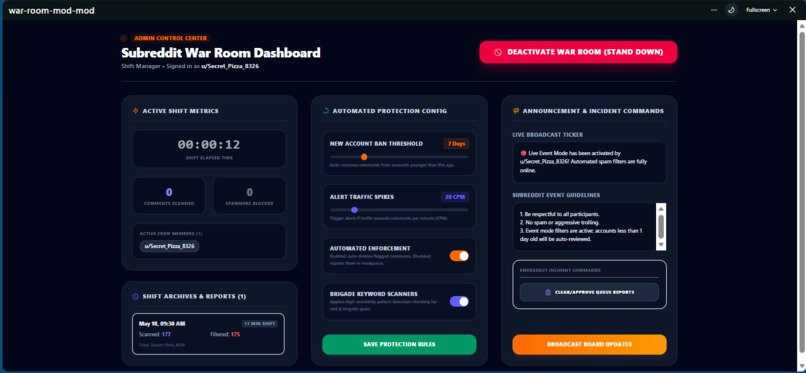Click Broadcast Board Updates
The height and width of the screenshot is (373, 806).
tap(590, 344)
